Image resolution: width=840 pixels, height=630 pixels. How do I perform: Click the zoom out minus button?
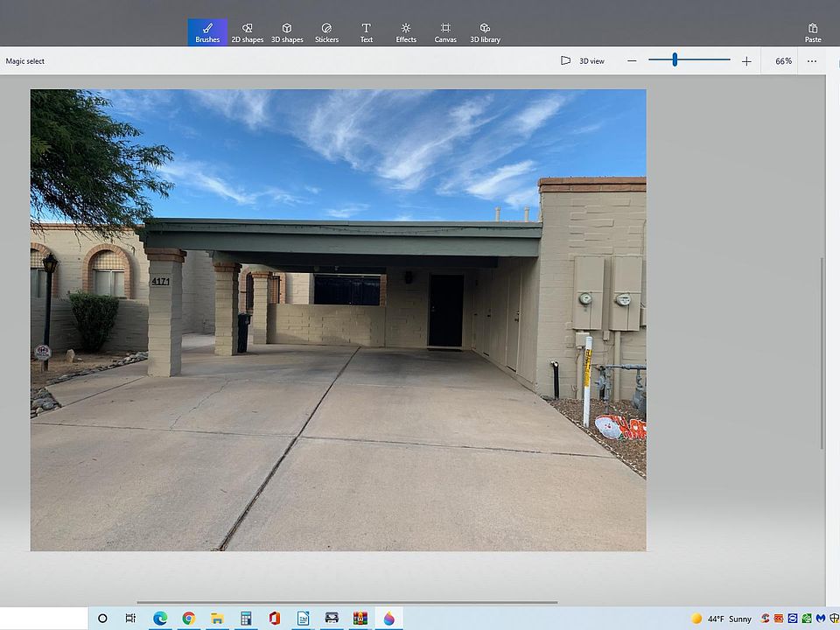633,61
